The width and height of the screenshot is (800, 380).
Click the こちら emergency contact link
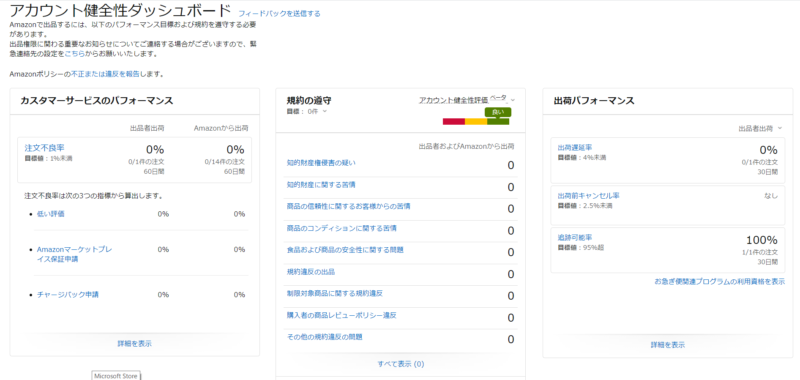[x=74, y=54]
